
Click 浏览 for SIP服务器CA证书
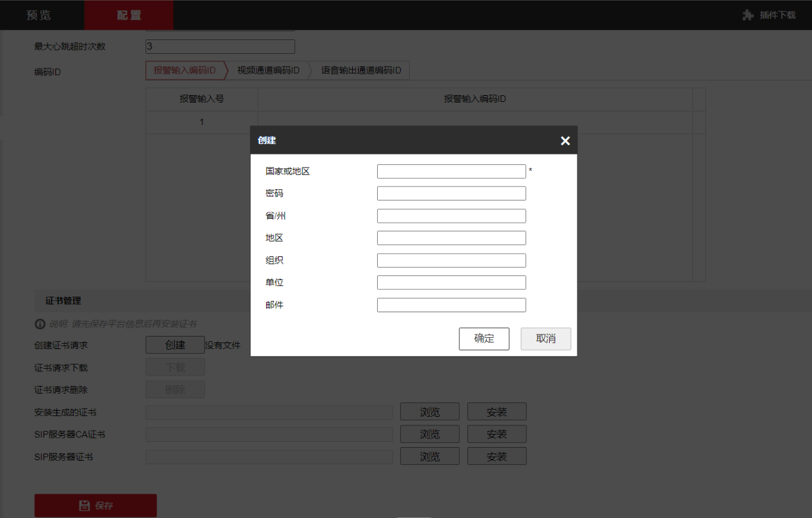tap(430, 435)
